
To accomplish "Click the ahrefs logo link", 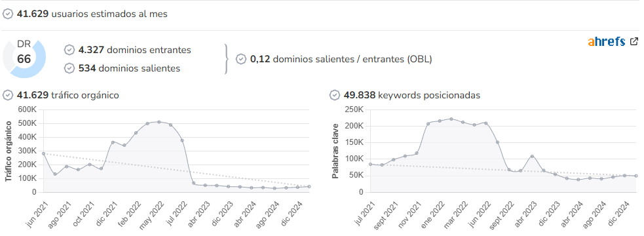I will pyautogui.click(x=606, y=41).
